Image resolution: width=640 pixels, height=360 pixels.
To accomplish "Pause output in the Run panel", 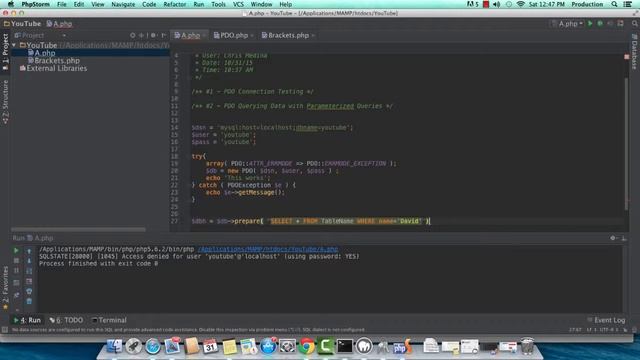I will pos(16,271).
